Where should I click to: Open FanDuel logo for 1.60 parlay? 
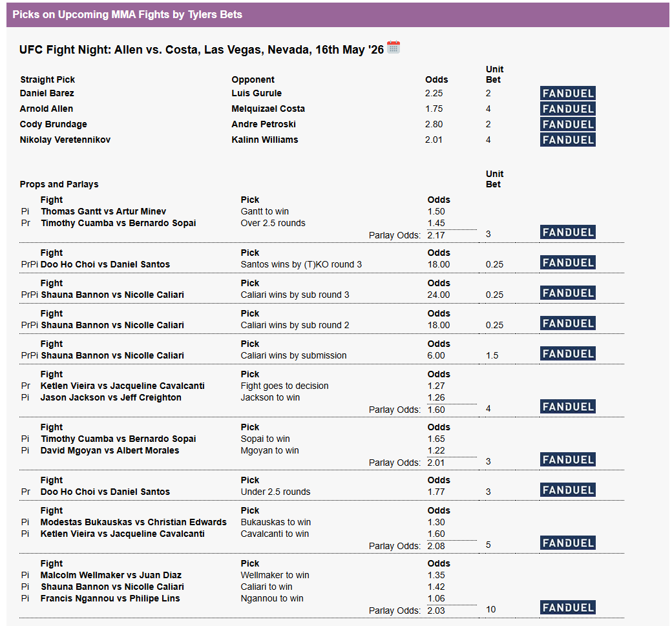tap(567, 406)
